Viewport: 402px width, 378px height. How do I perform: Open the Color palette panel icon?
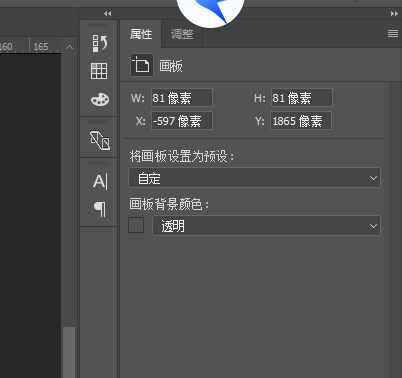point(100,99)
